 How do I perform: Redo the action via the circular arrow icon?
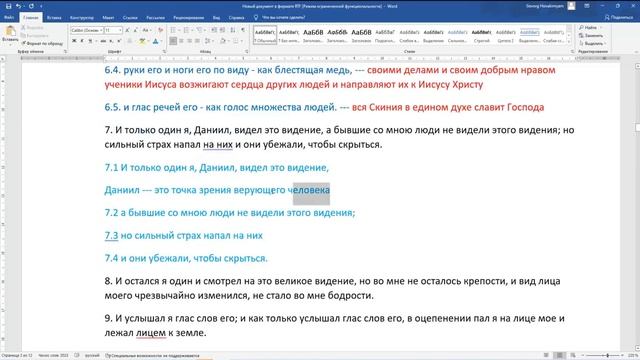pyautogui.click(x=31, y=6)
